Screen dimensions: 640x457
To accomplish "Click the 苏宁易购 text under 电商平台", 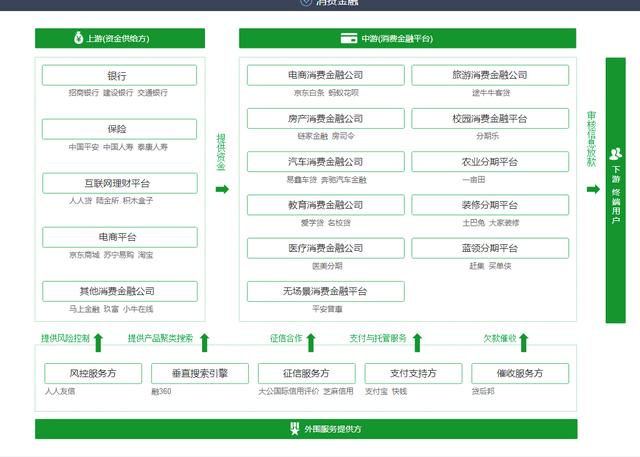I will [x=119, y=255].
